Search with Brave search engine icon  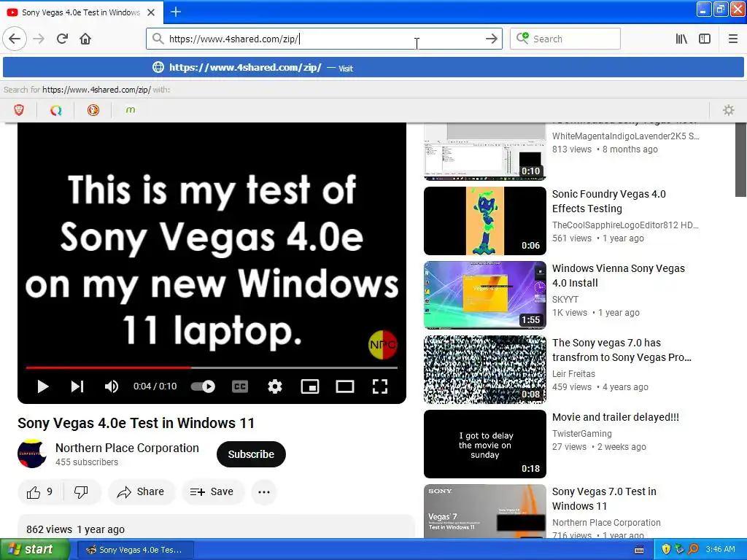pyautogui.click(x=19, y=110)
